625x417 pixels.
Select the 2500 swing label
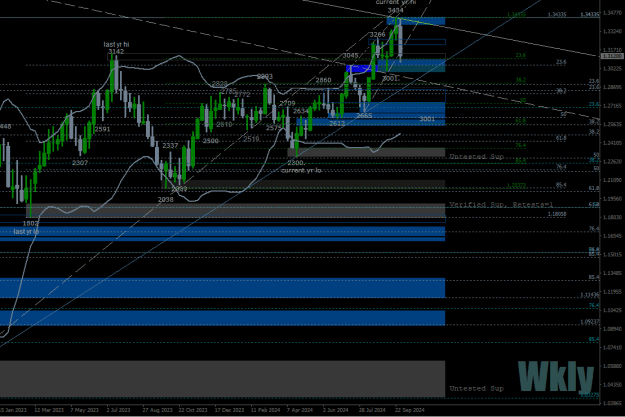(x=210, y=141)
